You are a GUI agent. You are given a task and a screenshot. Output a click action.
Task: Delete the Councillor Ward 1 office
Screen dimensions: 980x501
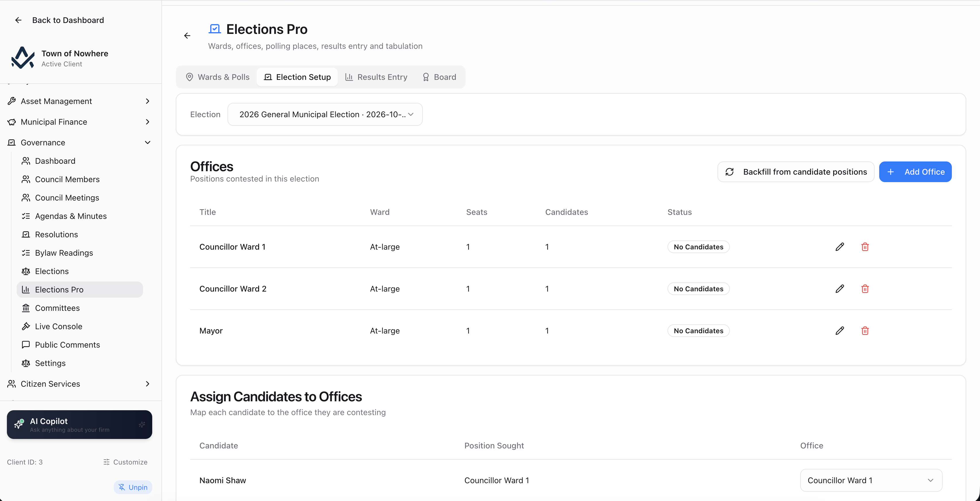865,247
